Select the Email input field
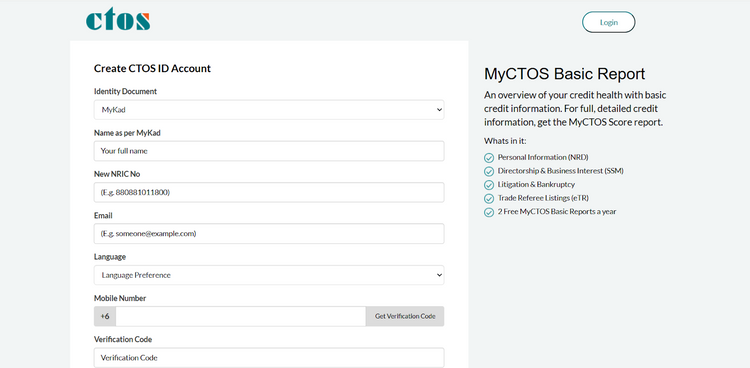 [x=269, y=234]
